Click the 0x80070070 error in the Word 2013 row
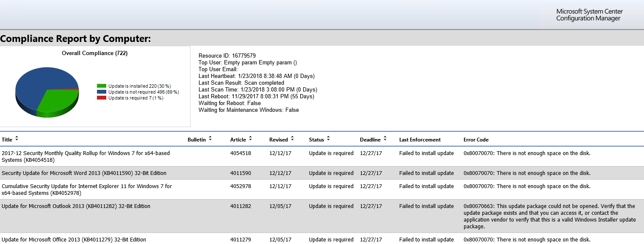The height and width of the screenshot is (244, 644). [x=527, y=173]
